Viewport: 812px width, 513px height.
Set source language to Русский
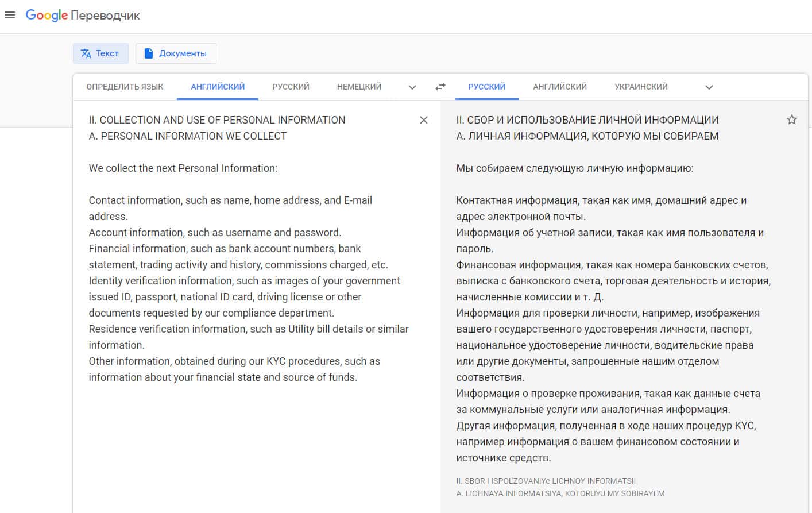click(291, 87)
